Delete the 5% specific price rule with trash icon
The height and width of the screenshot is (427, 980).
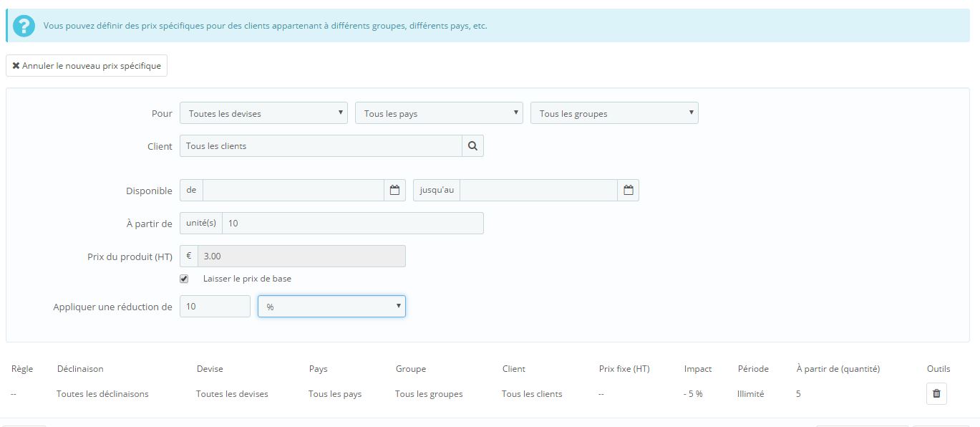click(936, 393)
